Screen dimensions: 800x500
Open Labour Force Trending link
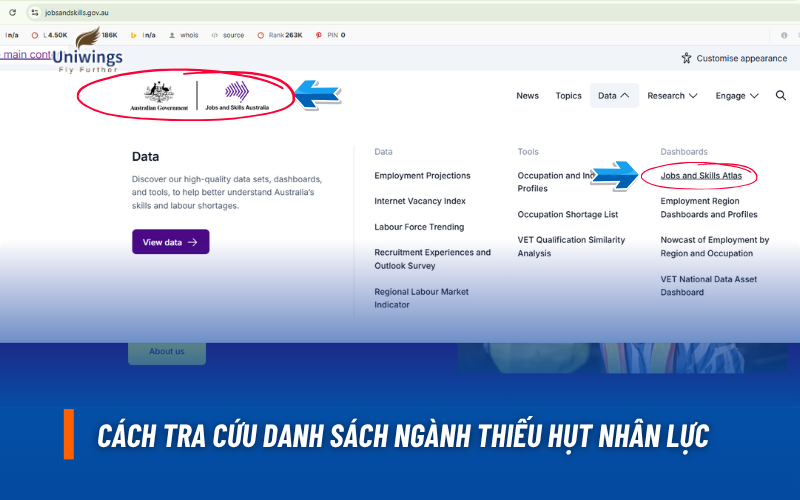click(419, 227)
